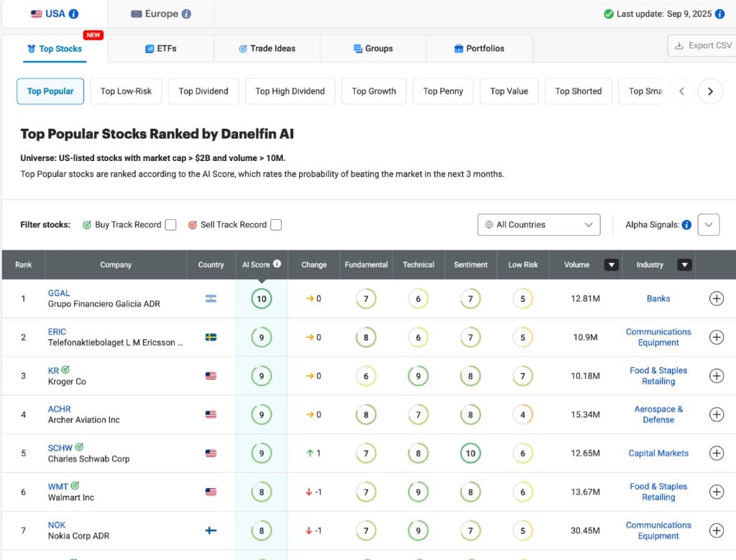Open the Volume column filter arrow
Viewport: 736px width, 560px height.
click(x=611, y=265)
